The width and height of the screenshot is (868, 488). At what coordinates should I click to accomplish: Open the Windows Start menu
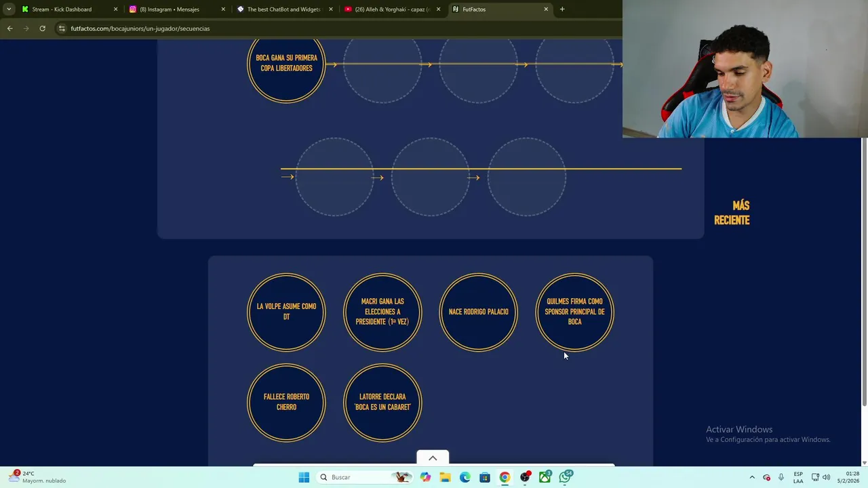click(304, 477)
